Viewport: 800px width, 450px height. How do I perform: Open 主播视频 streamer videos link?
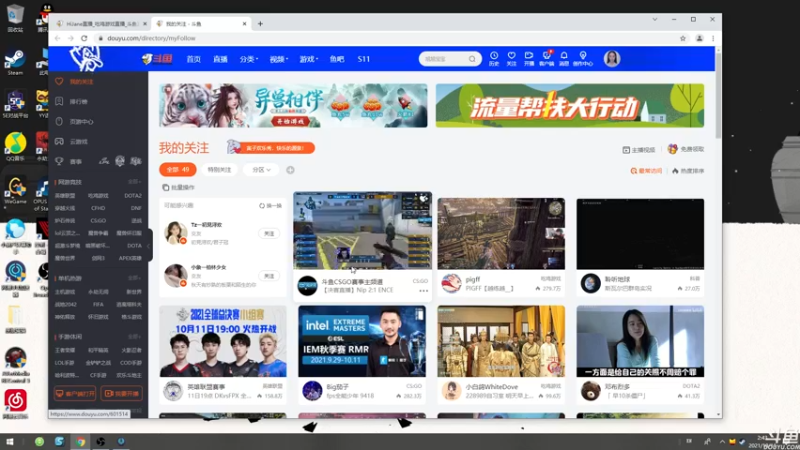[639, 149]
